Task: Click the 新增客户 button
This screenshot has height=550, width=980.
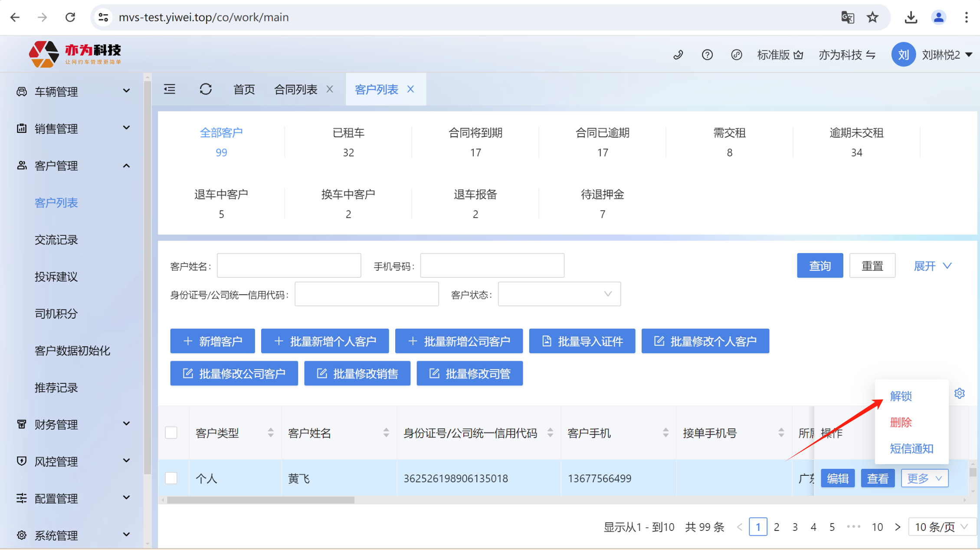Action: 213,341
